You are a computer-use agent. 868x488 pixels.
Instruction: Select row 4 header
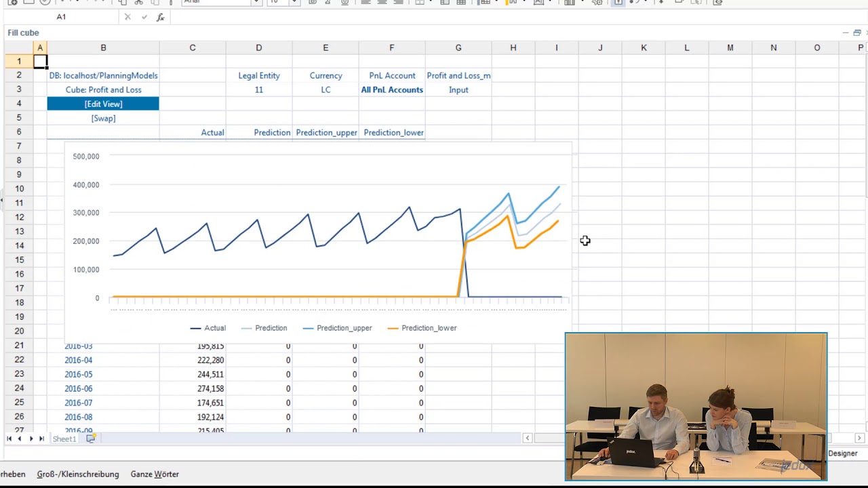coord(19,104)
